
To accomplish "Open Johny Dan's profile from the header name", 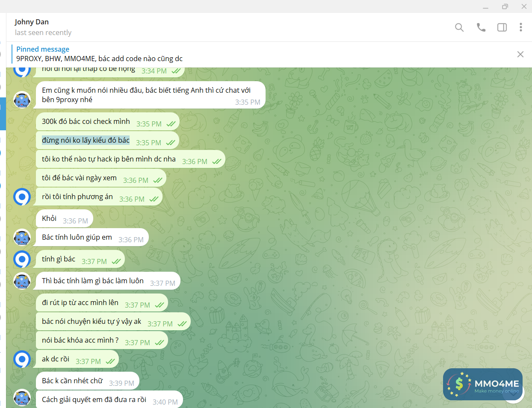I will (32, 22).
